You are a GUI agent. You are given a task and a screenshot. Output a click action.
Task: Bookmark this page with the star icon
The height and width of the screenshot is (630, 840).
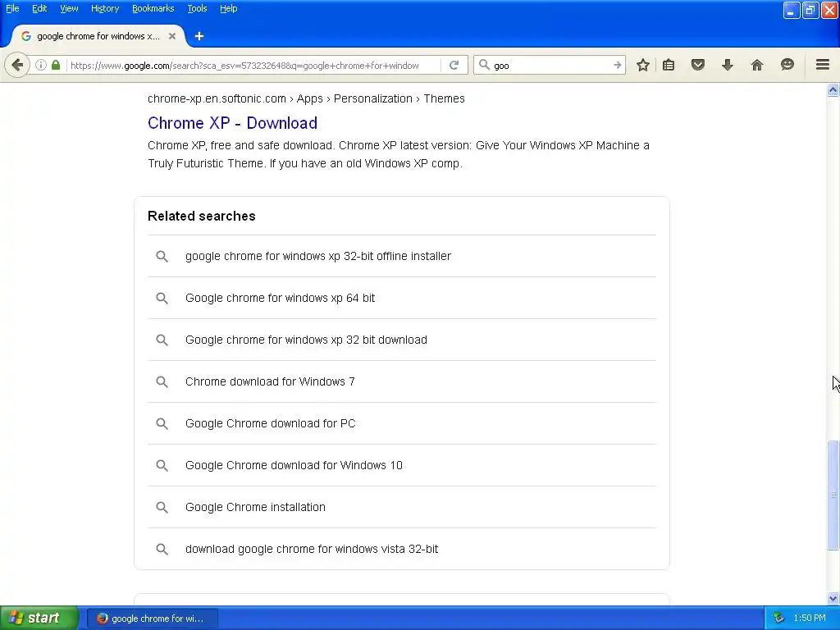(x=643, y=66)
